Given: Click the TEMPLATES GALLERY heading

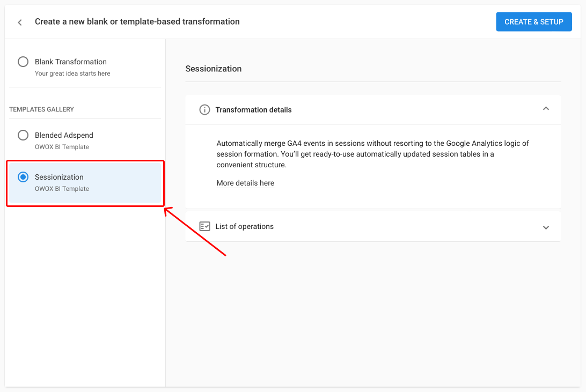Looking at the screenshot, I should 41,109.
